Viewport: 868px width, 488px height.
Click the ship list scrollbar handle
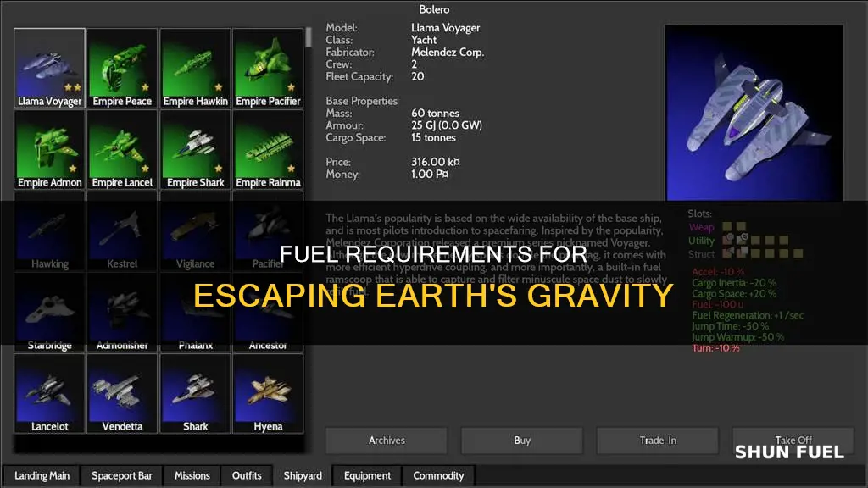[309, 37]
